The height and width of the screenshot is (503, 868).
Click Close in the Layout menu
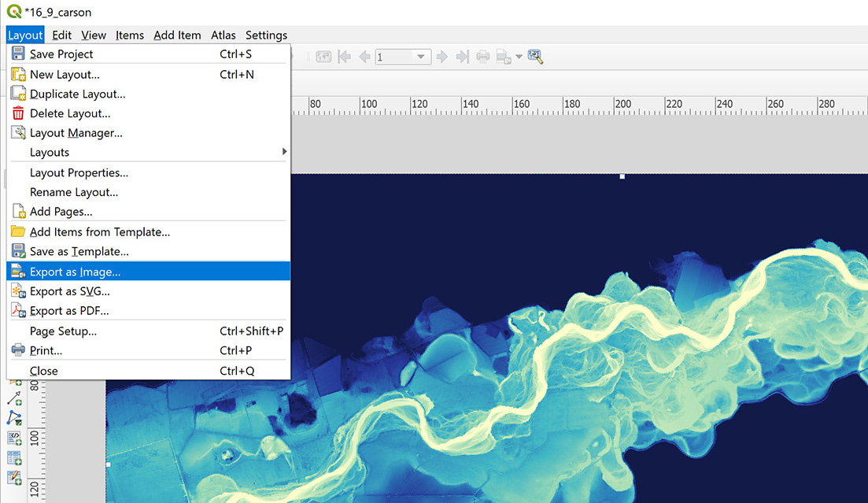tap(149, 371)
